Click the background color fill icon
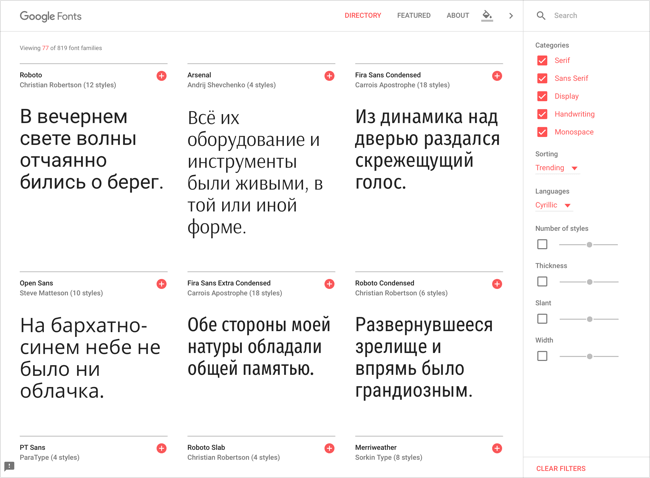 tap(487, 16)
